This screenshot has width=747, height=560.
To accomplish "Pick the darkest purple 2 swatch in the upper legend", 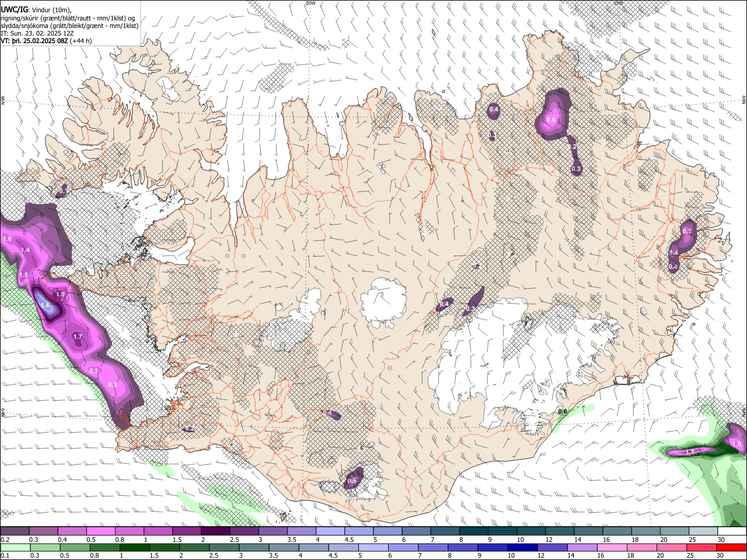I will (x=215, y=531).
